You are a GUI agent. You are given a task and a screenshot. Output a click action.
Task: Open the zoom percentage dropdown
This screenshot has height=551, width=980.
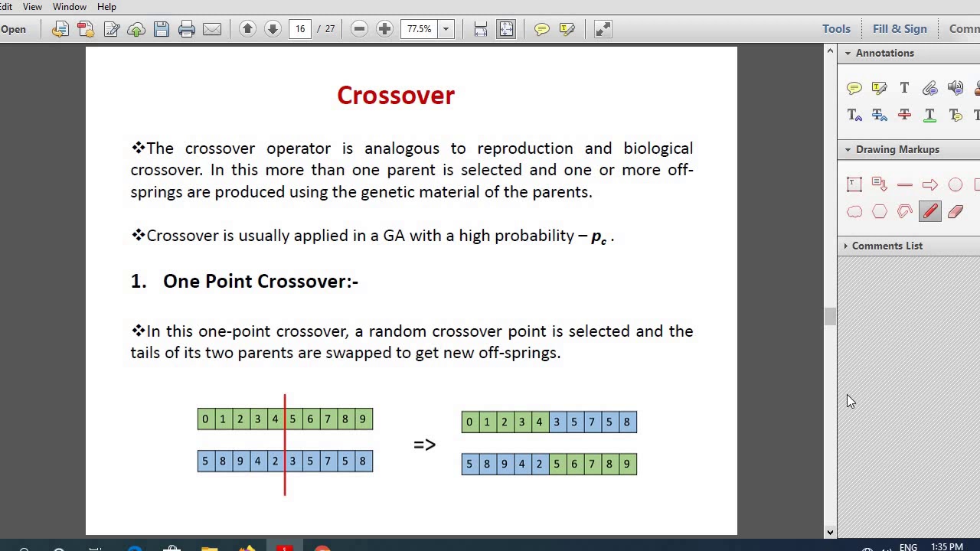446,29
